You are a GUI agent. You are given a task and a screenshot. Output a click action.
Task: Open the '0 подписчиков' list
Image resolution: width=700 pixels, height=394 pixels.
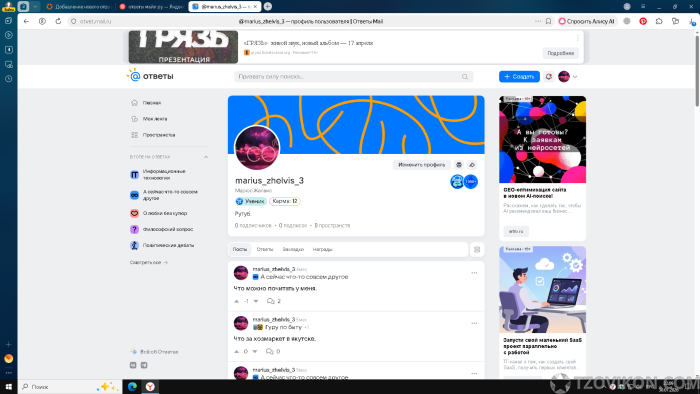(x=253, y=225)
